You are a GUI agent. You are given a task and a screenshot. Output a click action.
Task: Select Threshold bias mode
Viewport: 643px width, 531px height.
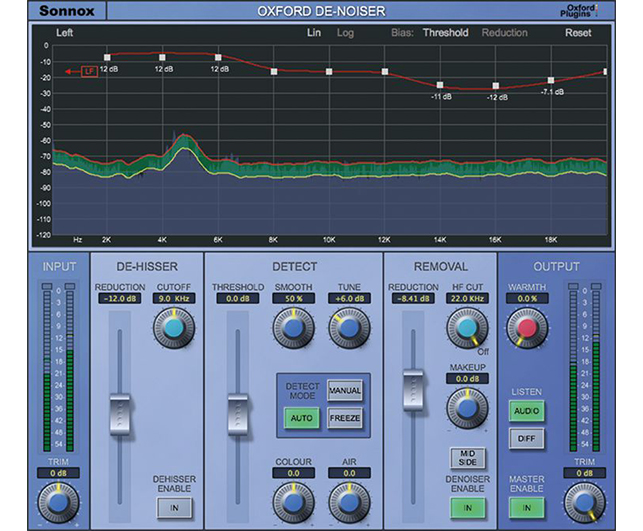[x=446, y=33]
